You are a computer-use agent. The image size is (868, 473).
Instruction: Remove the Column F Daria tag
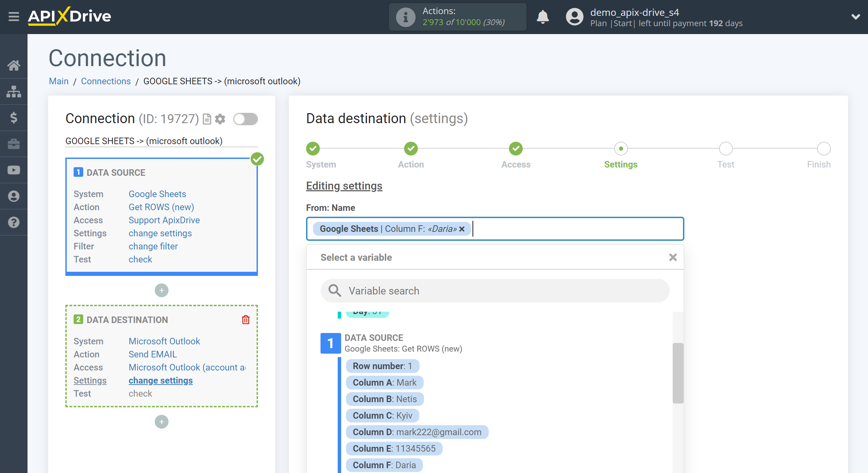tap(462, 229)
